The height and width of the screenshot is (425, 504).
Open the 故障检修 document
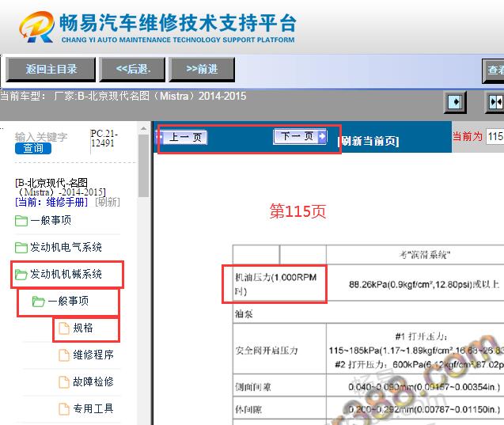point(93,382)
